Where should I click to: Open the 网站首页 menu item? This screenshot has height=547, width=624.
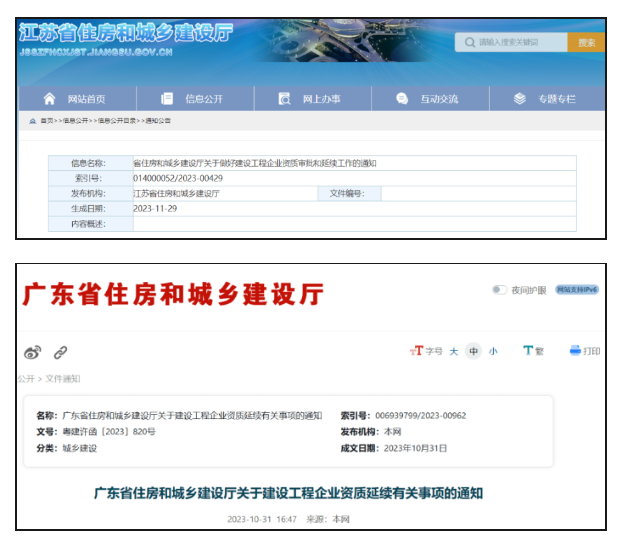coord(86,99)
